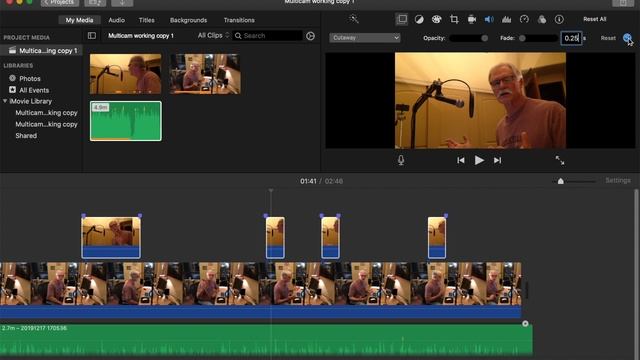Select the wide desk shot clip thumbnail
This screenshot has height=360, width=640.
point(205,74)
